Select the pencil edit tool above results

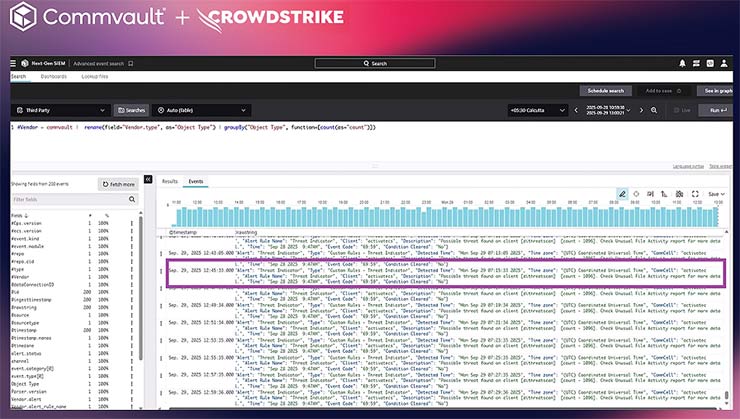622,193
